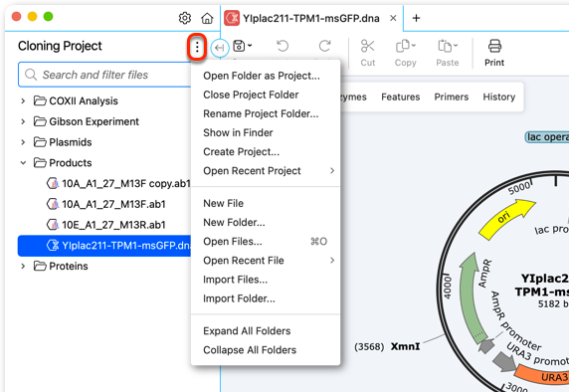This screenshot has width=569, height=392.
Task: Choose Open Files... from the menu
Action: pyautogui.click(x=266, y=242)
